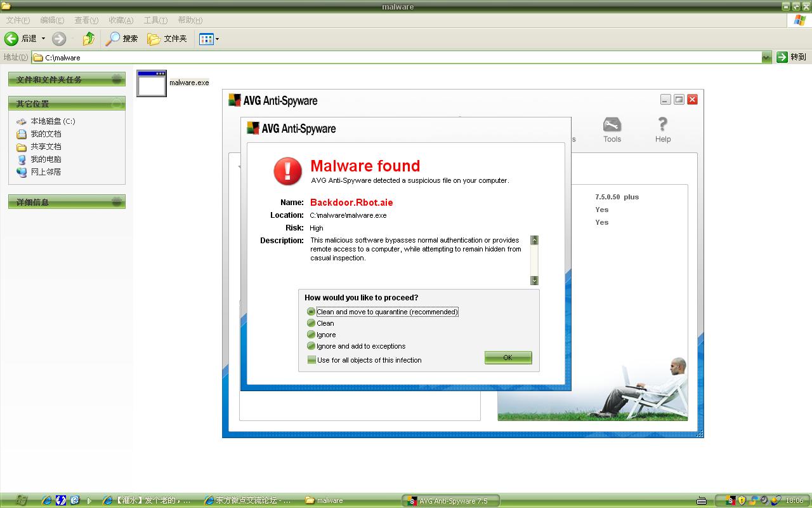The width and height of the screenshot is (812, 508).
Task: Open Tools (工具) menu
Action: click(x=155, y=20)
